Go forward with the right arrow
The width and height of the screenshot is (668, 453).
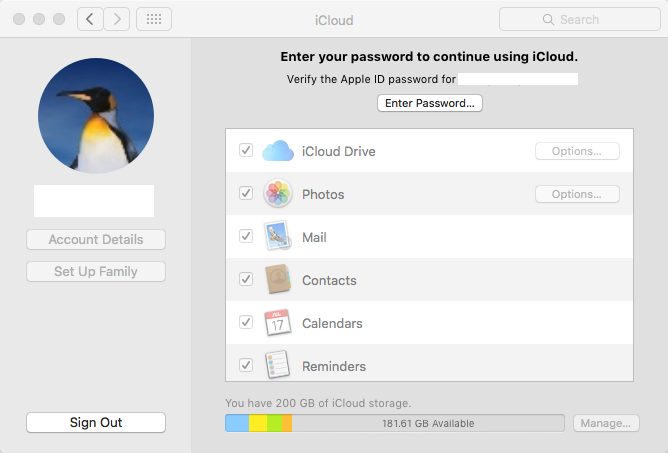(x=117, y=19)
